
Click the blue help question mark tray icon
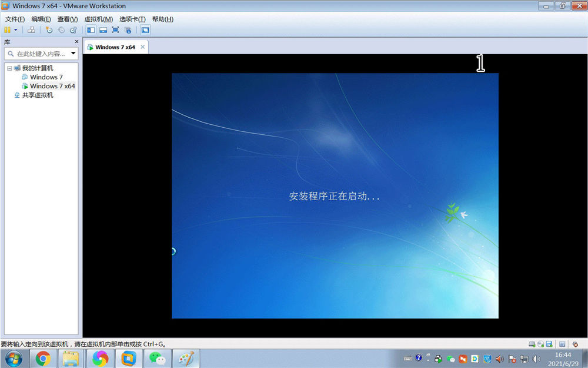pyautogui.click(x=419, y=358)
